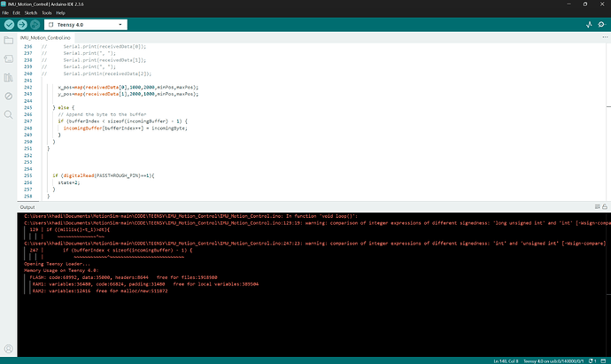Click line number 255 in the gutter
Image resolution: width=611 pixels, height=364 pixels.
point(28,175)
